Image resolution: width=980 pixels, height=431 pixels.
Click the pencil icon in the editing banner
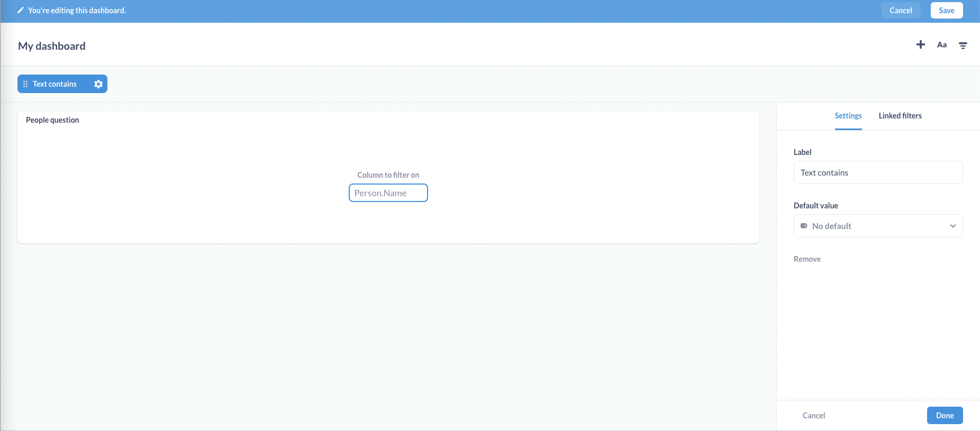[21, 11]
